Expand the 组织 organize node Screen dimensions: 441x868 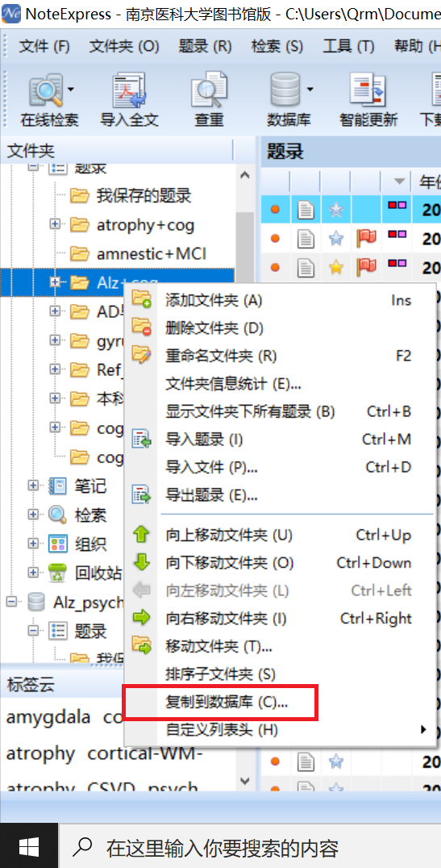34,544
